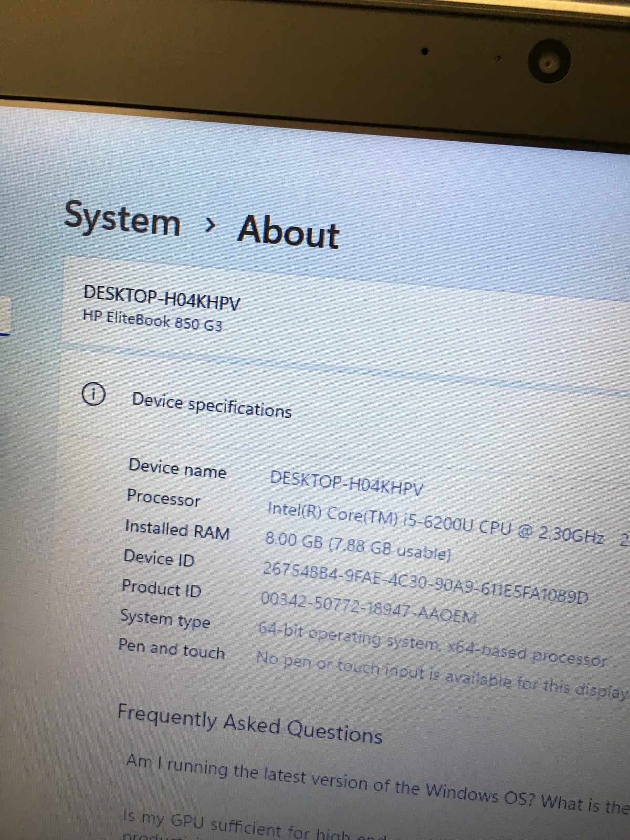Click the Device ID label
The width and height of the screenshot is (630, 840).
click(159, 558)
